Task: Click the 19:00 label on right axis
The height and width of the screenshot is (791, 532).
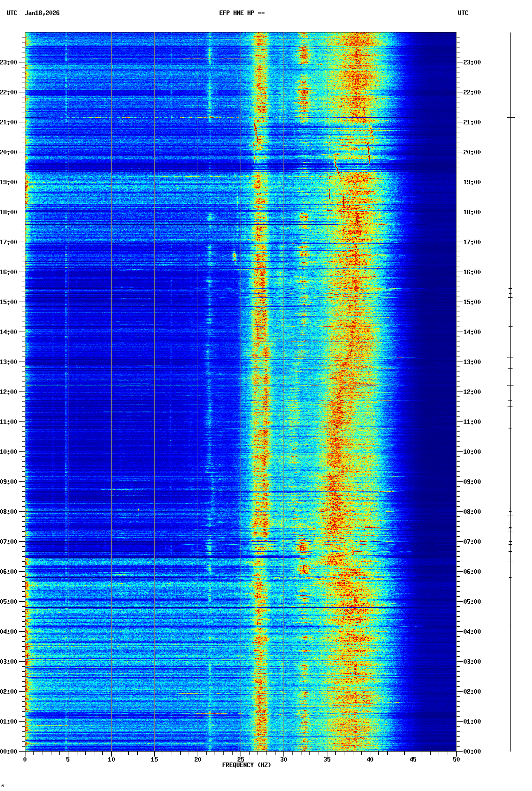Action: (x=472, y=182)
